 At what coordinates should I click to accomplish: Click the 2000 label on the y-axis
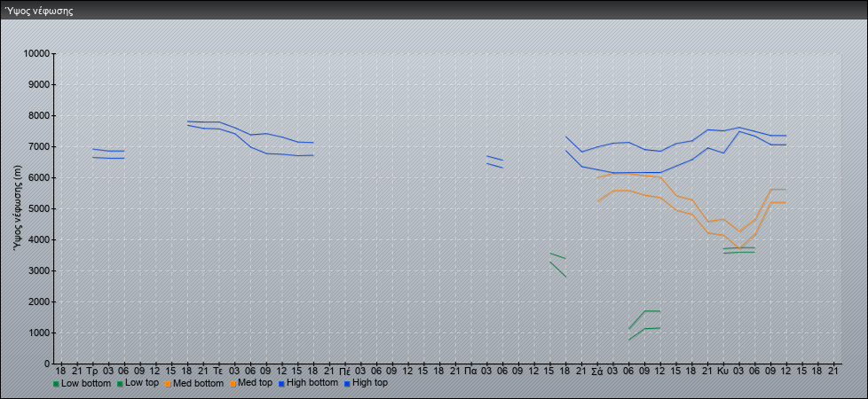click(38, 301)
